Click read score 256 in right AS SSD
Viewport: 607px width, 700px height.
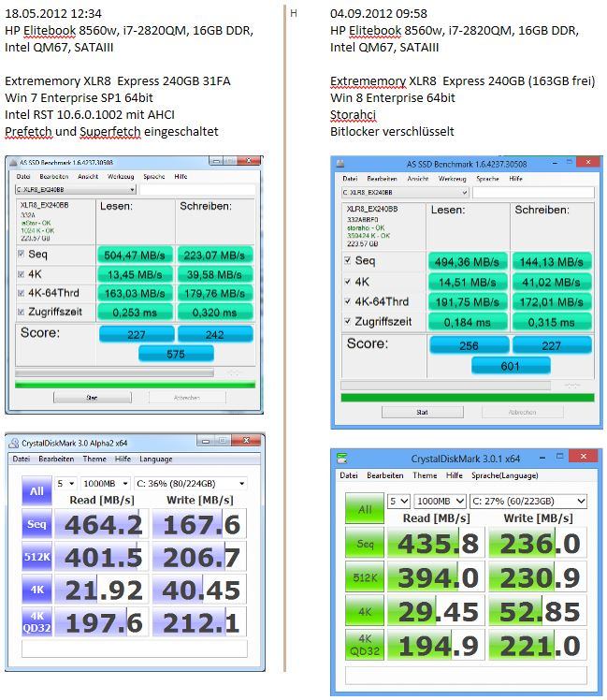click(469, 345)
